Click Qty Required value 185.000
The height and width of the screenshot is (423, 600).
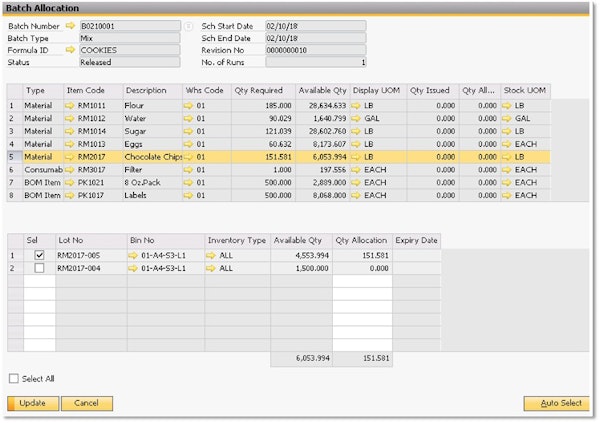click(x=278, y=105)
